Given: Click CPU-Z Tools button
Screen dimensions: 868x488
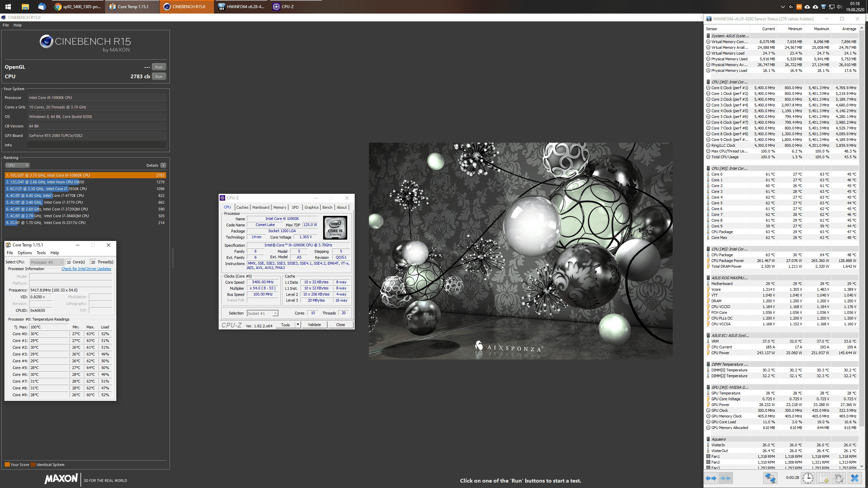Looking at the screenshot, I should pyautogui.click(x=285, y=325).
